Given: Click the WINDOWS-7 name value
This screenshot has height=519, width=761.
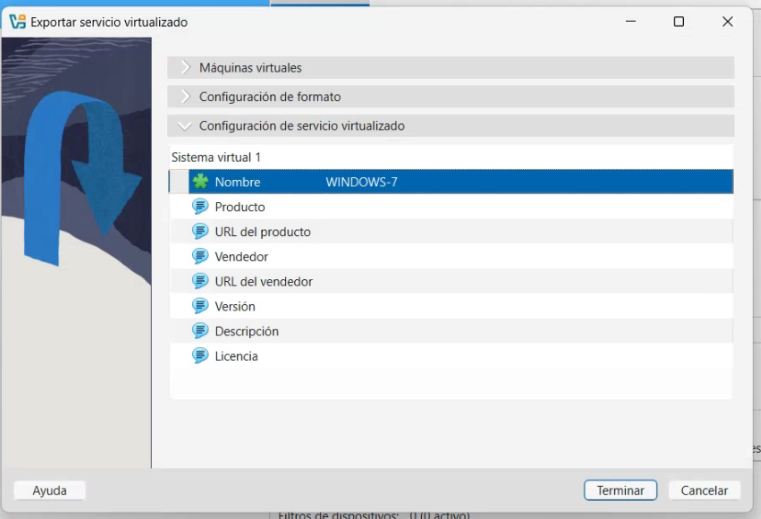Looking at the screenshot, I should (362, 182).
